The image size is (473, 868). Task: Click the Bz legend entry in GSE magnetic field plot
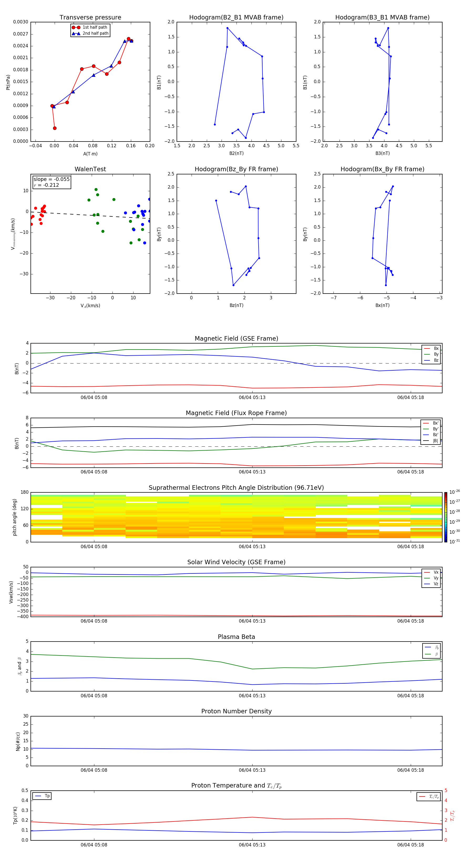(431, 360)
